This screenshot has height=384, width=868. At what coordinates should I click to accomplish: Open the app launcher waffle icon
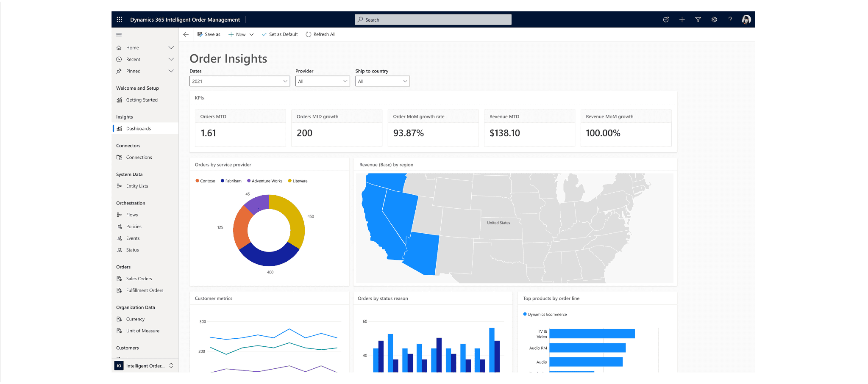[120, 19]
